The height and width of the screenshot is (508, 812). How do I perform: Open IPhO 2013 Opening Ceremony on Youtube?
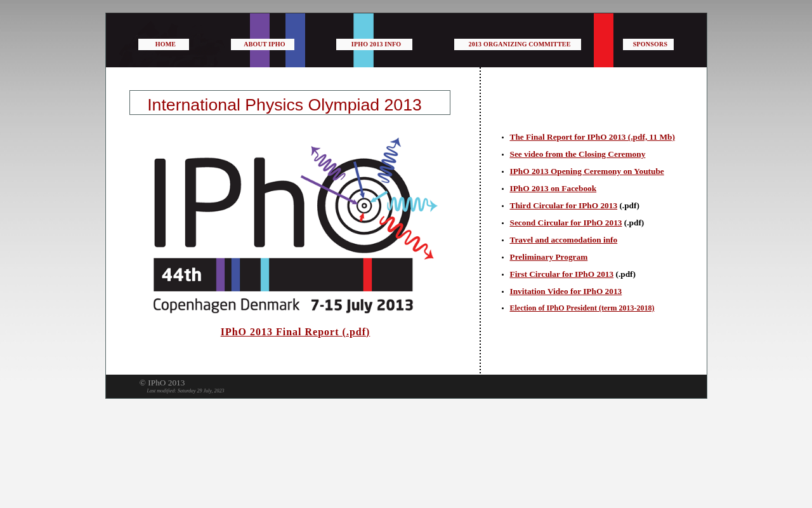(x=587, y=171)
